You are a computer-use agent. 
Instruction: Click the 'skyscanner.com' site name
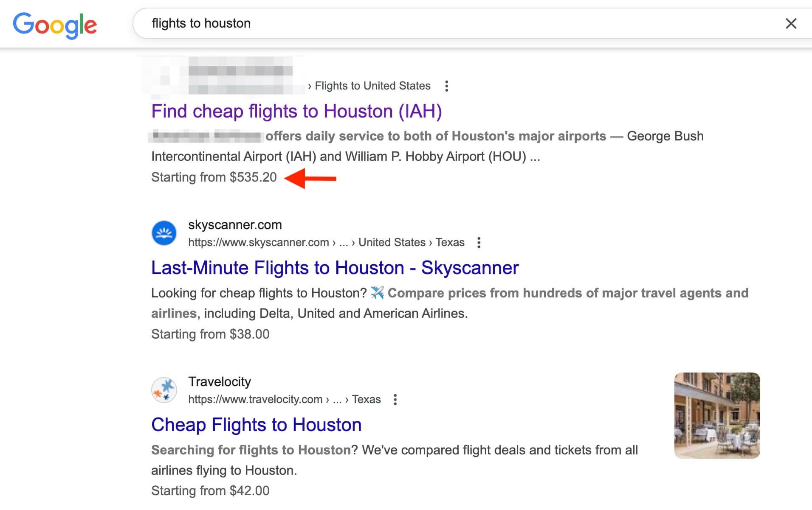[235, 225]
